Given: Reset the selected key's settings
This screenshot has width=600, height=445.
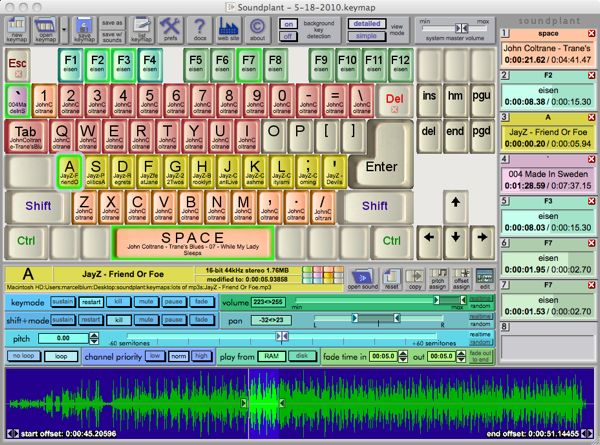Looking at the screenshot, I should pos(391,279).
